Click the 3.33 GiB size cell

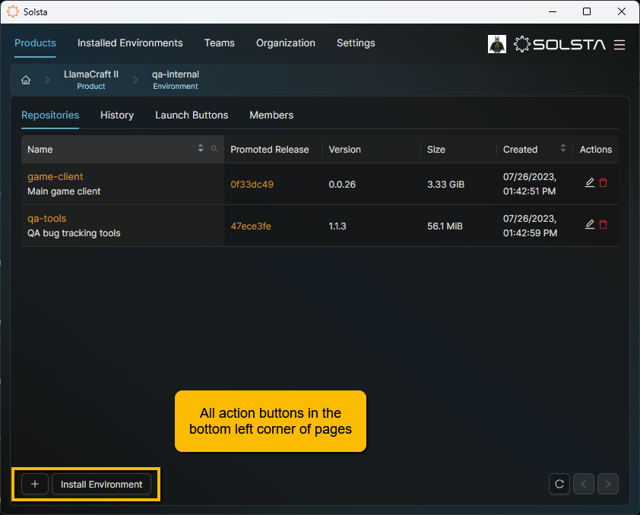point(446,184)
